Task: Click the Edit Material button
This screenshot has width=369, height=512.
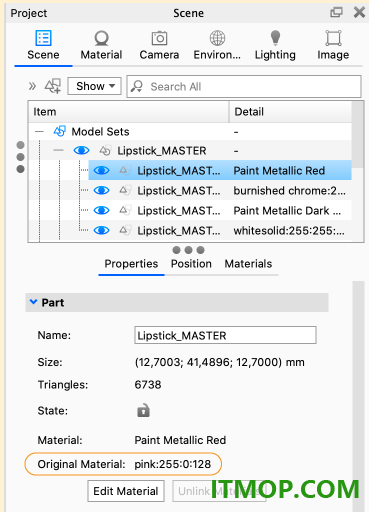Action: pos(126,491)
